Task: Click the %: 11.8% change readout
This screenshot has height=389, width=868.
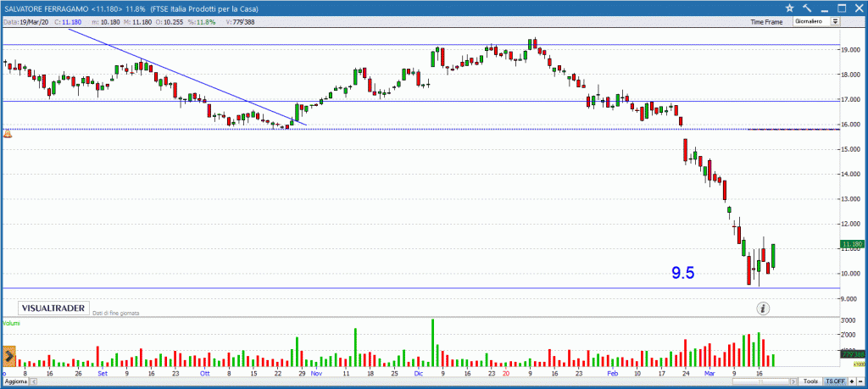Action: [201, 21]
